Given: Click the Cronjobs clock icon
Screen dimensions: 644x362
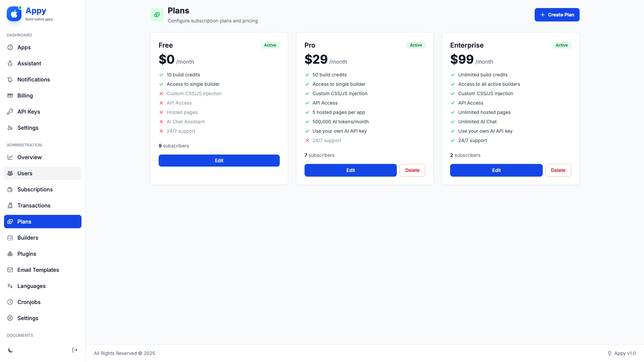Looking at the screenshot, I should click(10, 302).
